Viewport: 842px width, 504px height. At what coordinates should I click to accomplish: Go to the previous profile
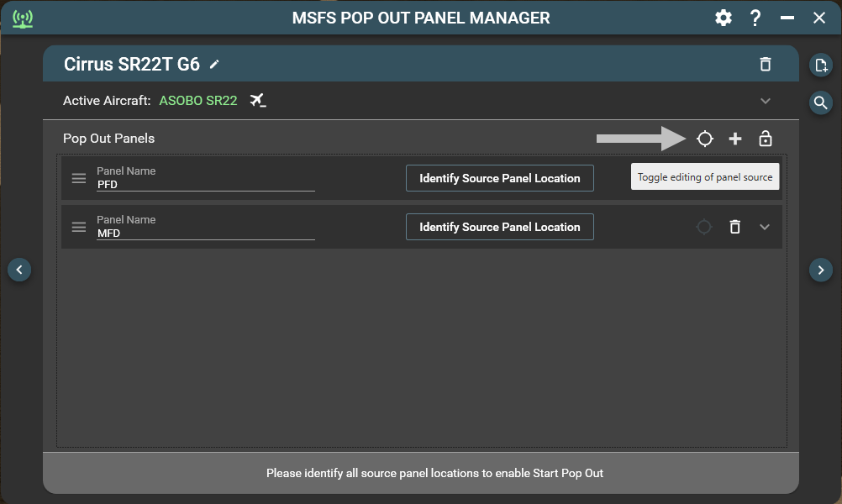coord(19,270)
